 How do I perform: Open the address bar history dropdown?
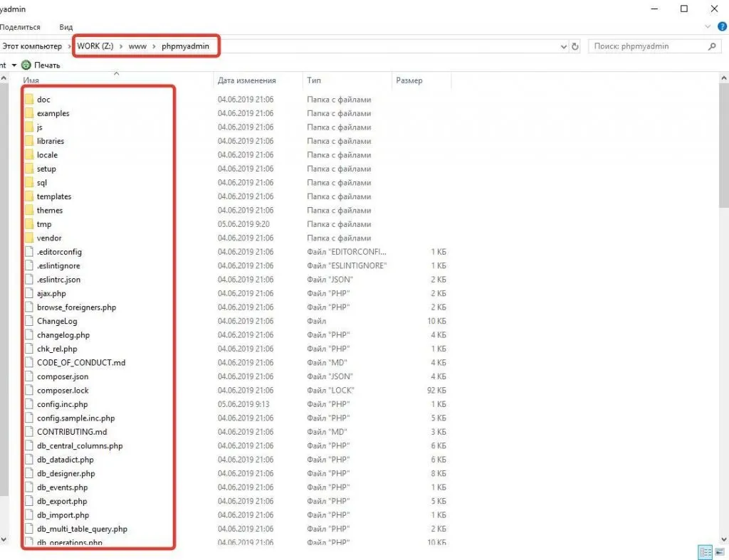tap(564, 46)
